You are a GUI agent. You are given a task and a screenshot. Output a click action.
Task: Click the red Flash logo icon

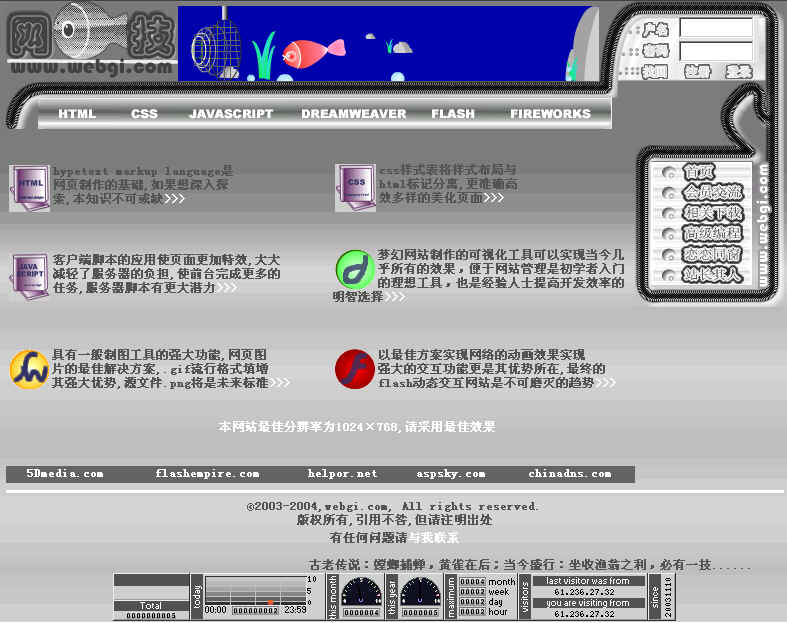[x=354, y=369]
